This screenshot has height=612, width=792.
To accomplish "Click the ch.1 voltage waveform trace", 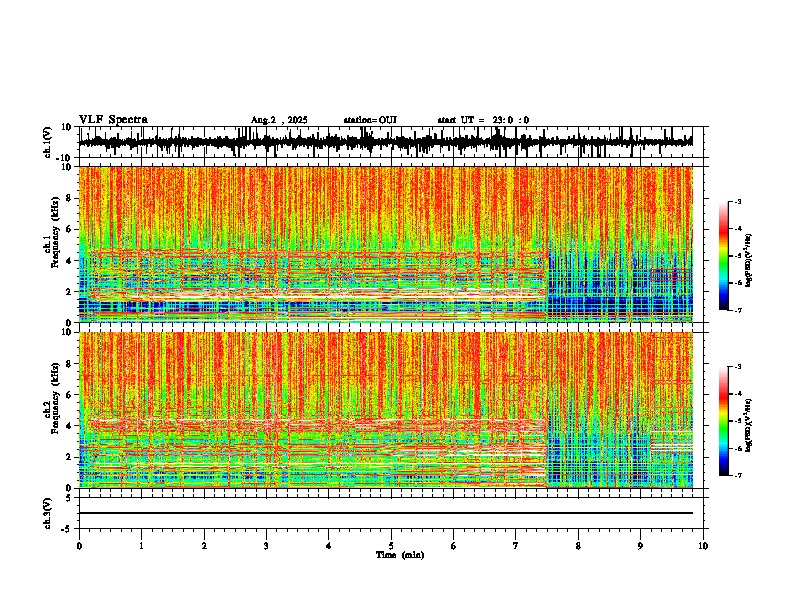I will pyautogui.click(x=386, y=142).
